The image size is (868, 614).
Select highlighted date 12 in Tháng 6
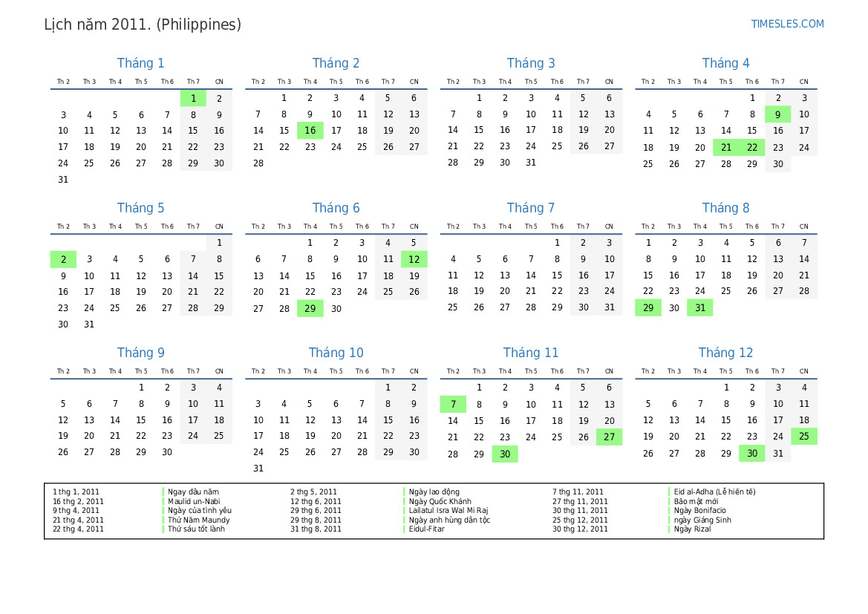point(414,259)
